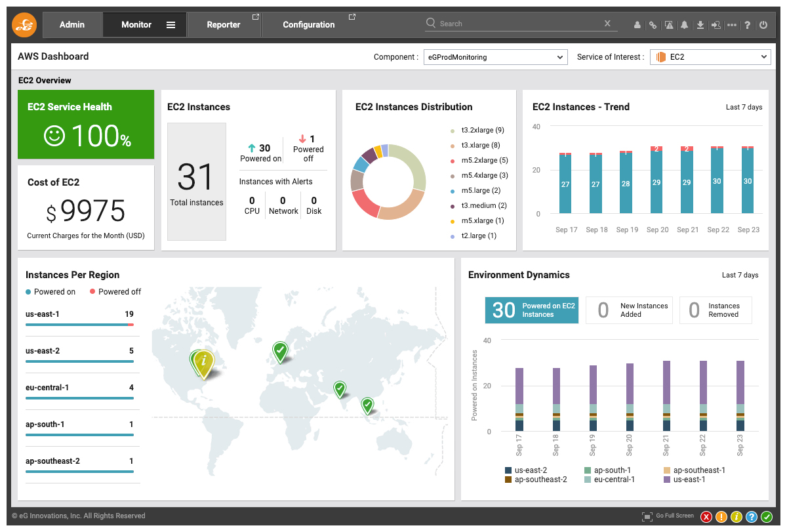Click the "eu-central-1" chart legend label
Image resolution: width=787 pixels, height=532 pixels.
pyautogui.click(x=614, y=480)
